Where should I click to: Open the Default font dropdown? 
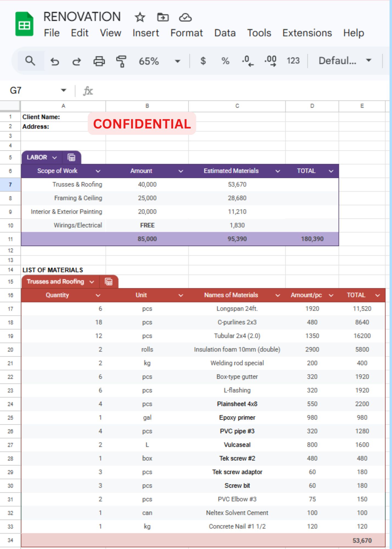tap(369, 60)
